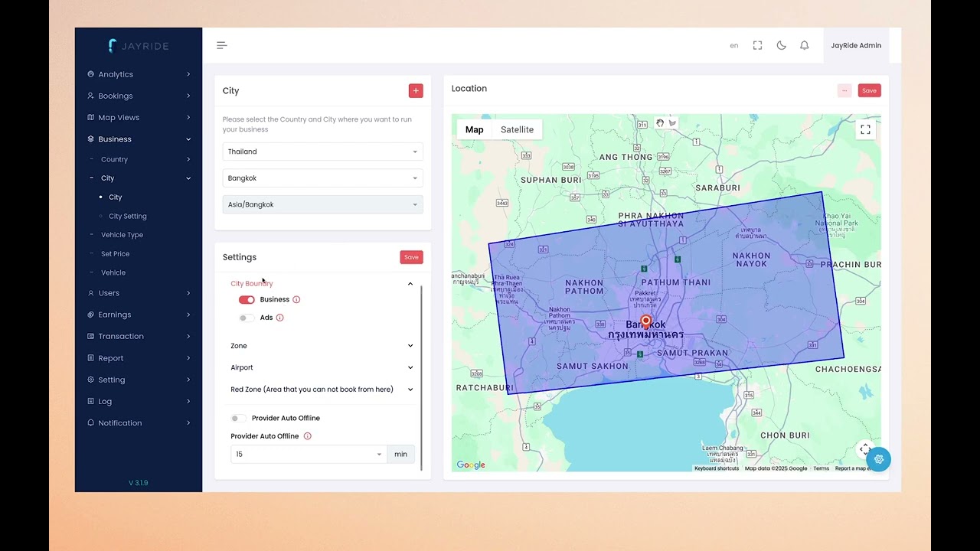
Task: Click the Users sidebar icon
Action: point(91,293)
